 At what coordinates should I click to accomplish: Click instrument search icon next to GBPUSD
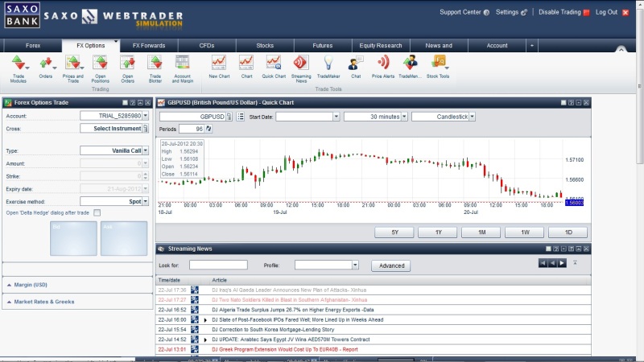229,117
